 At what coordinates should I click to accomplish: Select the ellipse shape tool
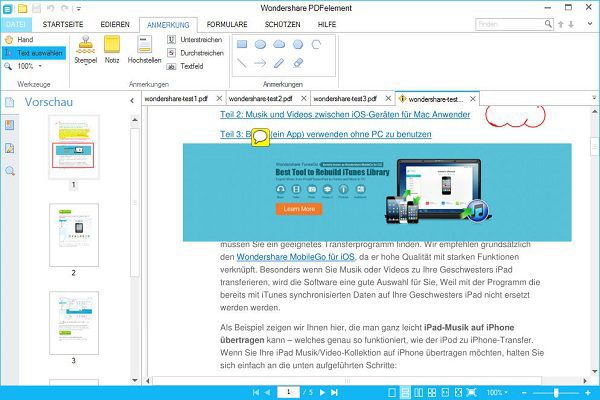point(260,44)
